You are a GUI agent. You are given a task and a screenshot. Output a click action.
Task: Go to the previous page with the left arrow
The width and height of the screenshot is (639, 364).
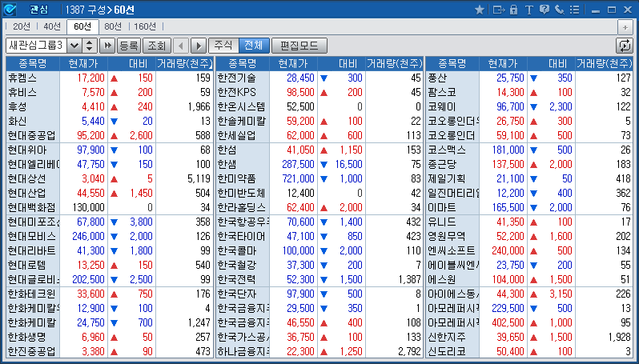tap(181, 45)
